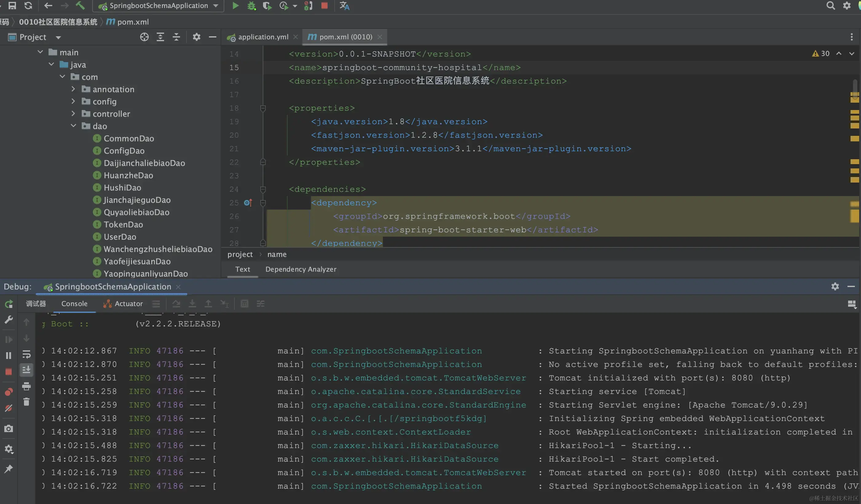View breakpoints double red circle icon

[x=9, y=392]
